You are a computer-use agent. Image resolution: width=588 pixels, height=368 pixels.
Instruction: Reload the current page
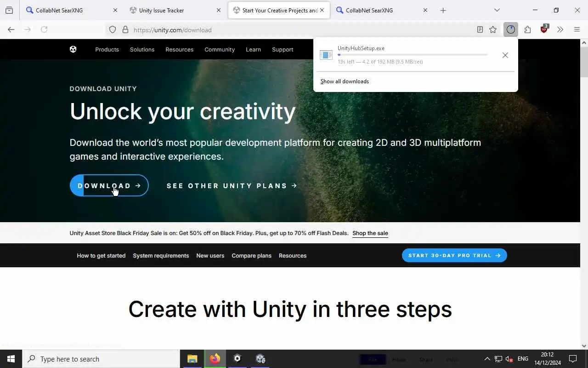click(44, 29)
